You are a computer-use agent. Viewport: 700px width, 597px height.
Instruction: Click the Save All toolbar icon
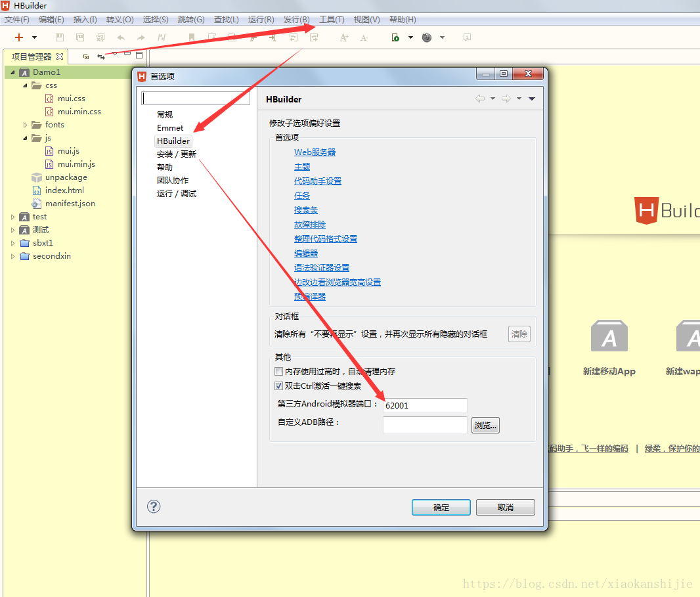pos(80,37)
